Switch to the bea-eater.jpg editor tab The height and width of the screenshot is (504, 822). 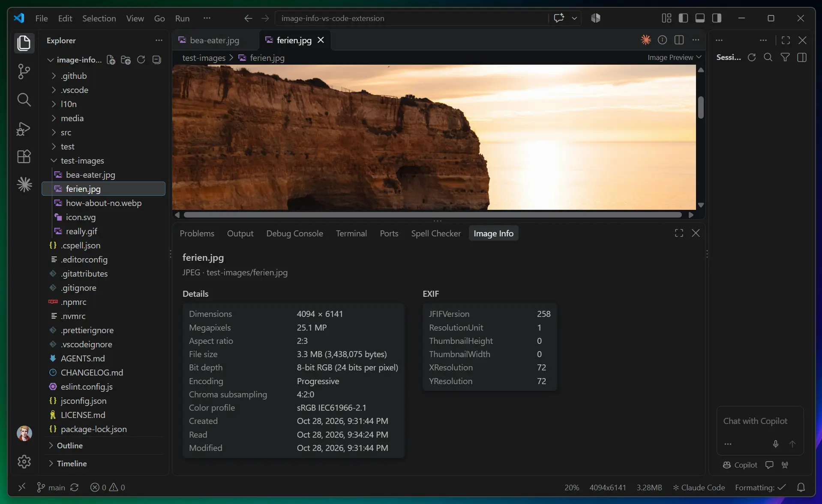tap(214, 40)
